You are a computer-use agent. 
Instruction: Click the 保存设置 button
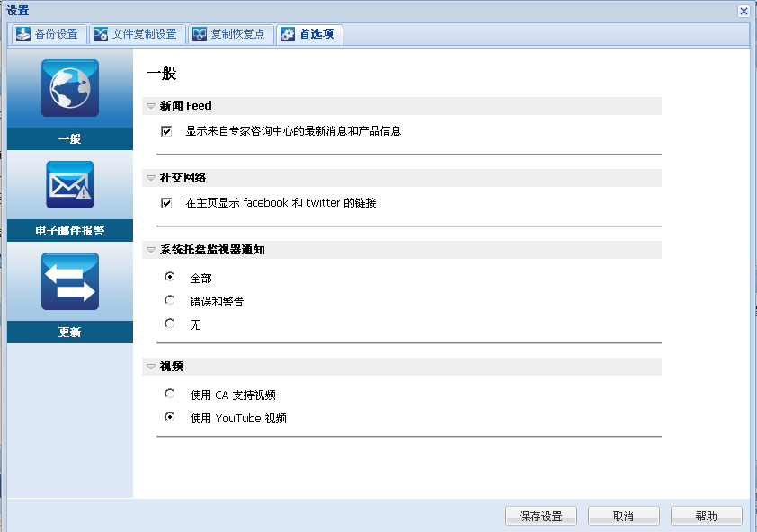[x=540, y=516]
